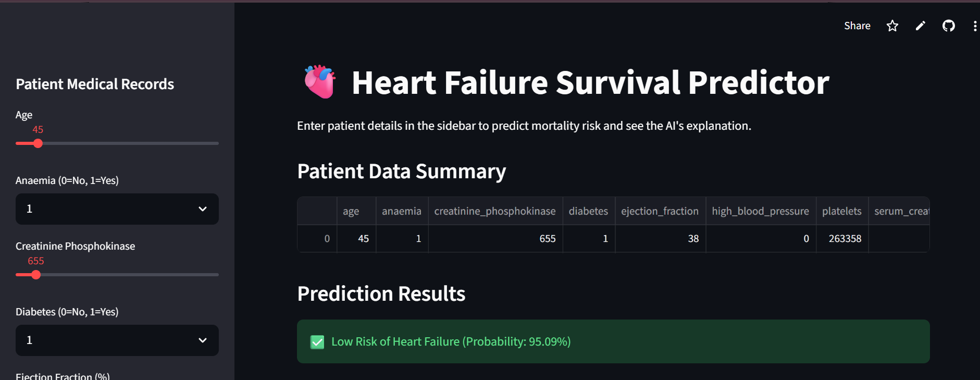The width and height of the screenshot is (980, 380).
Task: Click the pencil edit icon
Action: (920, 26)
